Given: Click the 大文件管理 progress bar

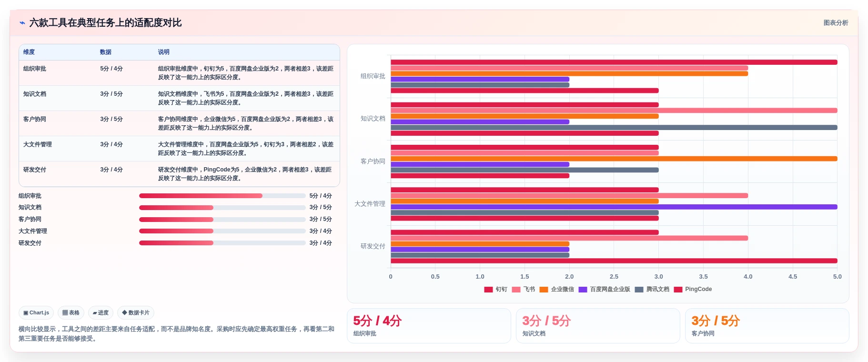Looking at the screenshot, I should click(222, 231).
